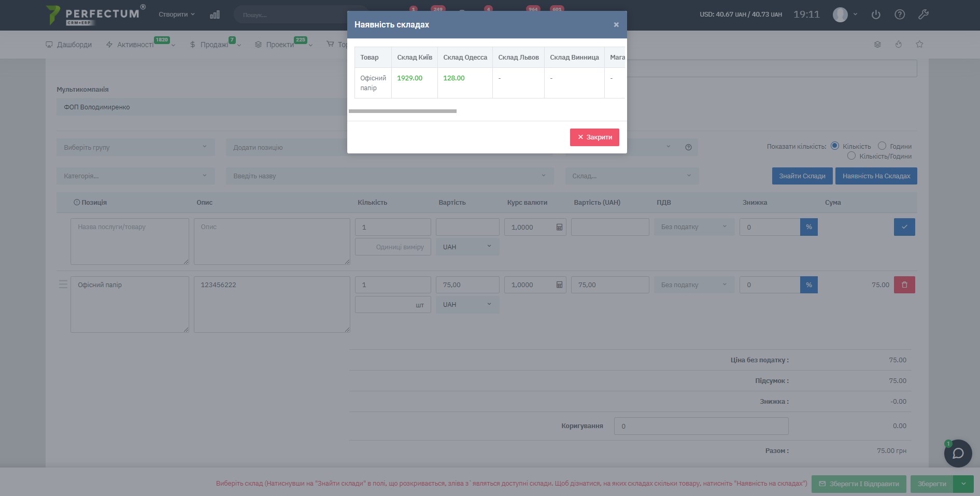Click the Одиниці виміру field
This screenshot has width=980, height=496.
pos(393,247)
